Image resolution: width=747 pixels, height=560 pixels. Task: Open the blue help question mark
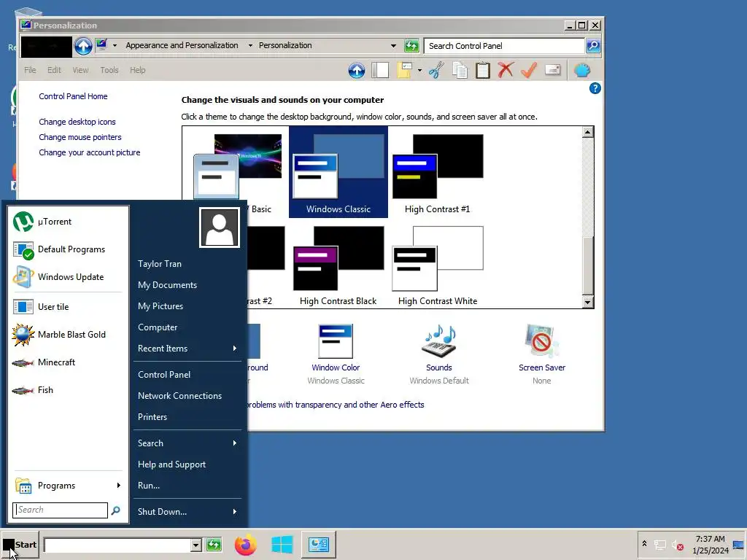coord(595,88)
